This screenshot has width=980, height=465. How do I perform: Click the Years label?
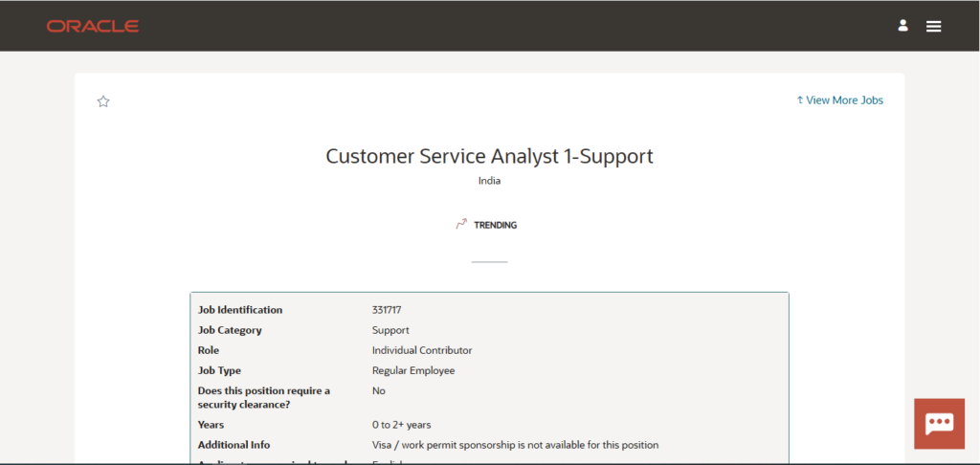[x=211, y=425]
